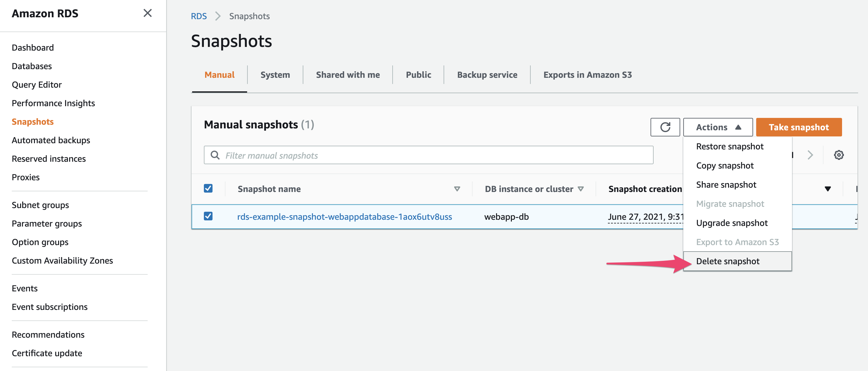Enable the snapshot row selection checkbox
The image size is (868, 371).
(209, 216)
